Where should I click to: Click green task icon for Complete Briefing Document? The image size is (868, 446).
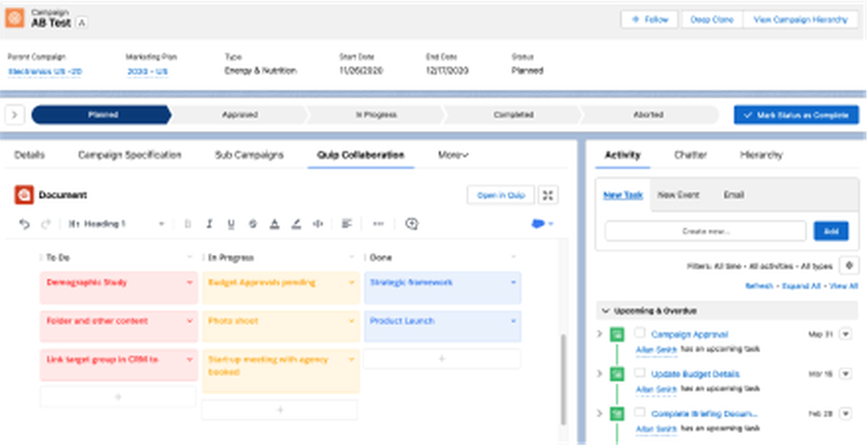point(616,413)
